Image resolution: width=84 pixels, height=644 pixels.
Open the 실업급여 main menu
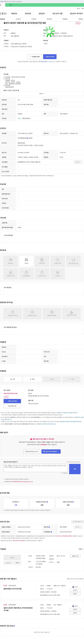42,14
